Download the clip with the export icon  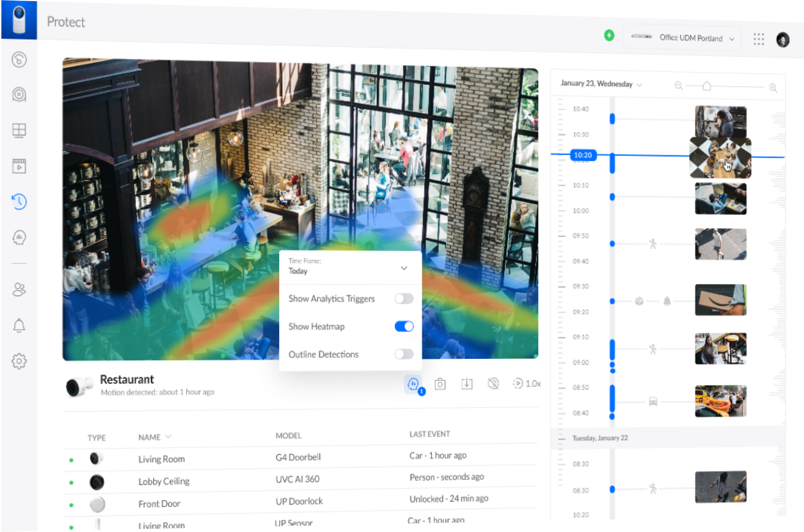[467, 384]
